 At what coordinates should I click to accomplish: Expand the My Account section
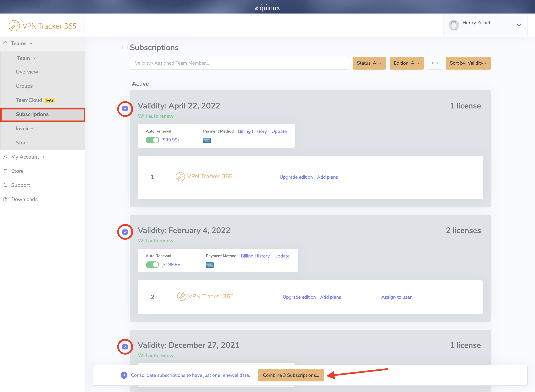pyautogui.click(x=28, y=157)
